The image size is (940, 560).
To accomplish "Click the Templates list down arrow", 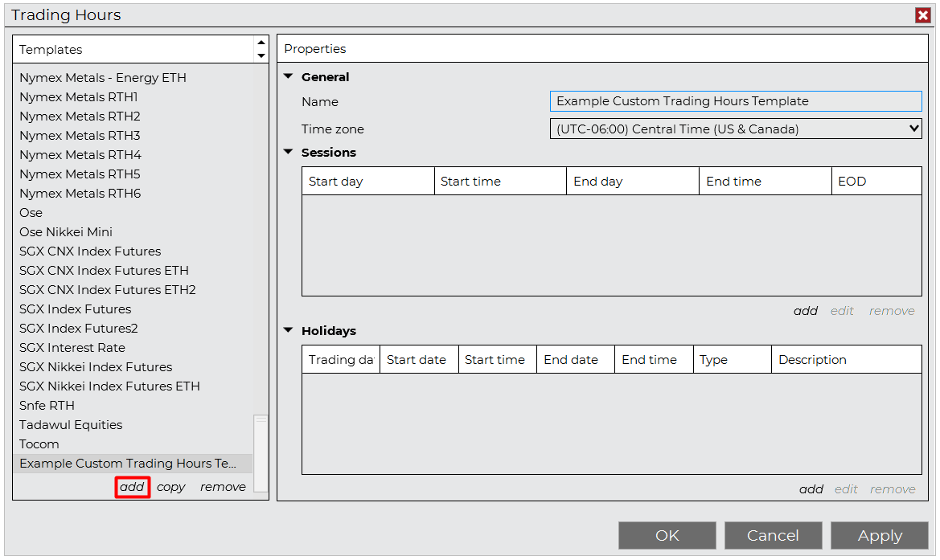I will pos(261,55).
